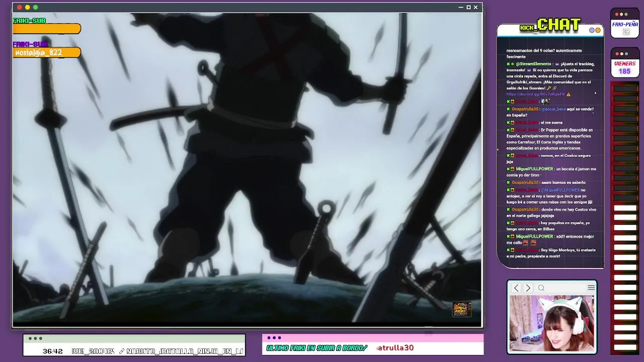
Task: Click the @StreamElements username in chat
Action: [533, 64]
